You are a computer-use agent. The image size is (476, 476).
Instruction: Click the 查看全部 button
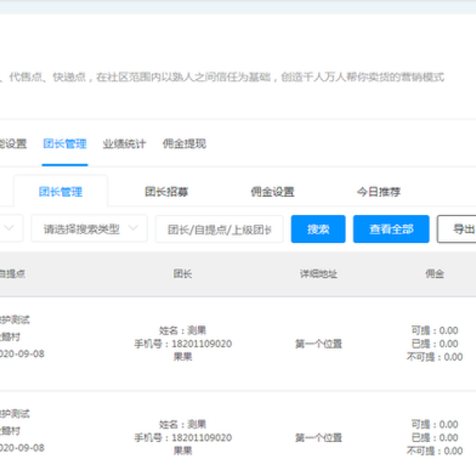tap(390, 229)
